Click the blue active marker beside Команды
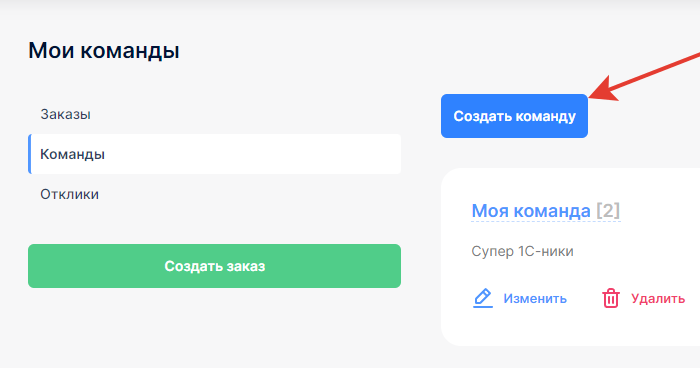Image resolution: width=700 pixels, height=368 pixels. click(x=29, y=154)
